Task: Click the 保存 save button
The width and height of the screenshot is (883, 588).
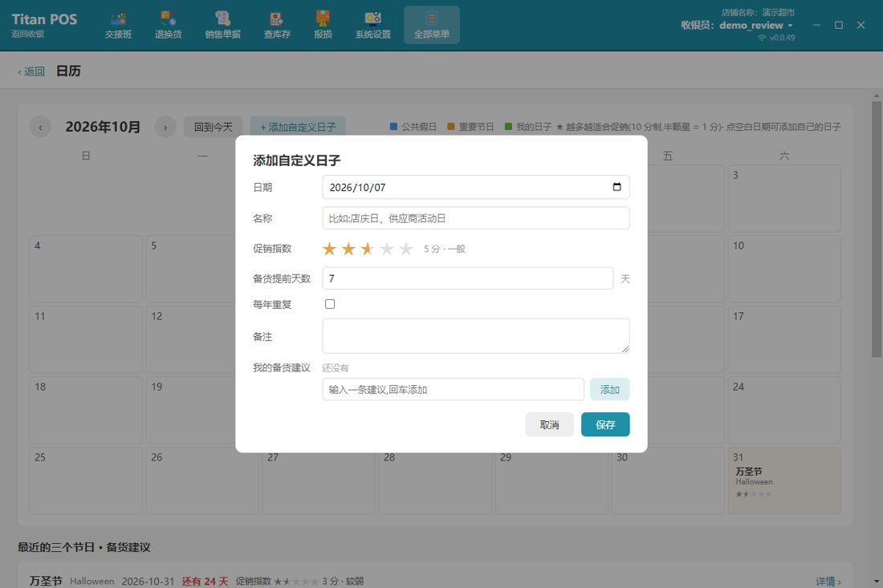Action: (605, 424)
